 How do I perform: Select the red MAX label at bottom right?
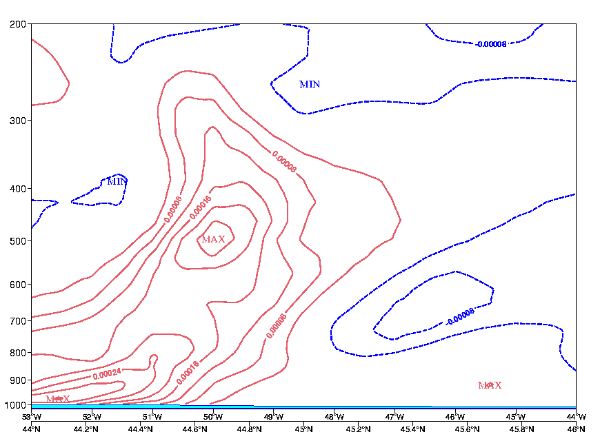pos(490,385)
